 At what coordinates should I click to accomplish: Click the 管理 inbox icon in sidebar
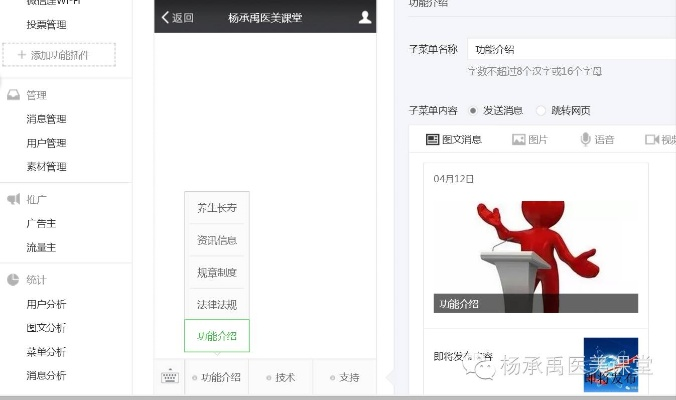13,95
